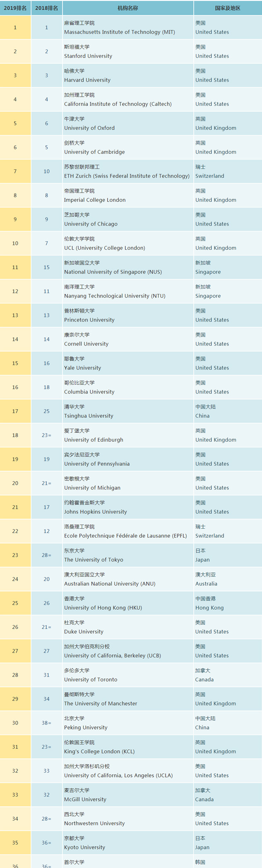Click McGill University text
The height and width of the screenshot is (868, 262).
(85, 799)
